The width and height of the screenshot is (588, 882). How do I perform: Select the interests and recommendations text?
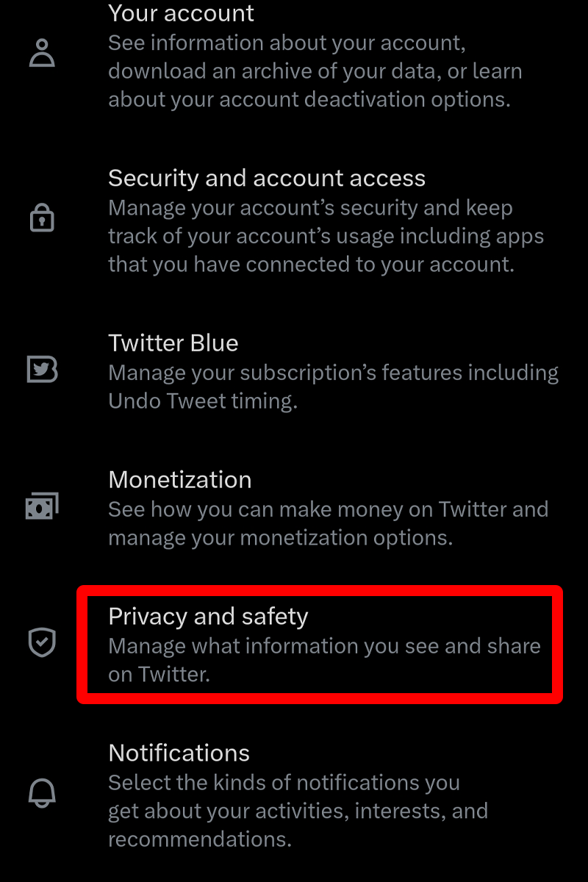[x=298, y=825]
